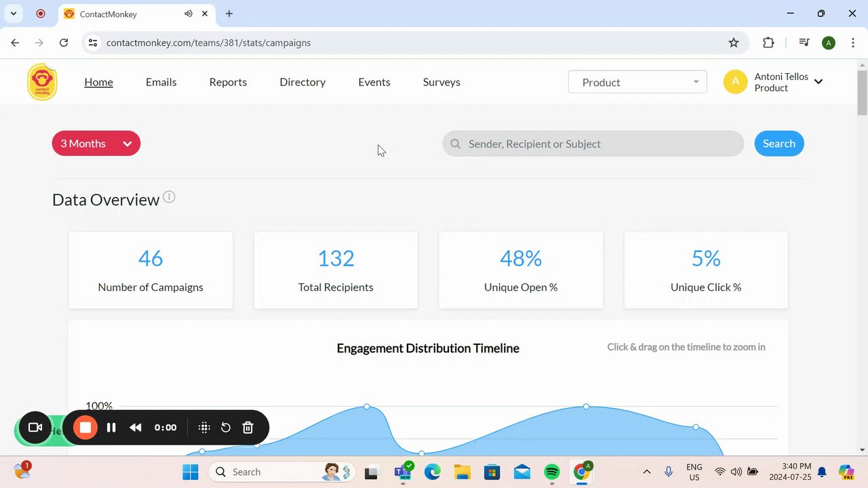Open Spotify from the taskbar
This screenshot has width=868, height=488.
coord(552,472)
